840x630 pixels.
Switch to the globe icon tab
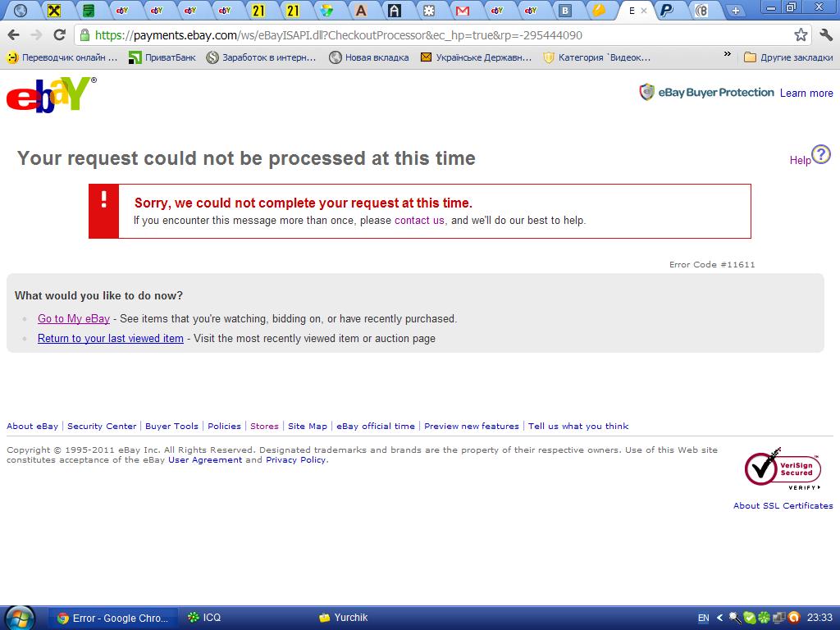click(x=21, y=10)
